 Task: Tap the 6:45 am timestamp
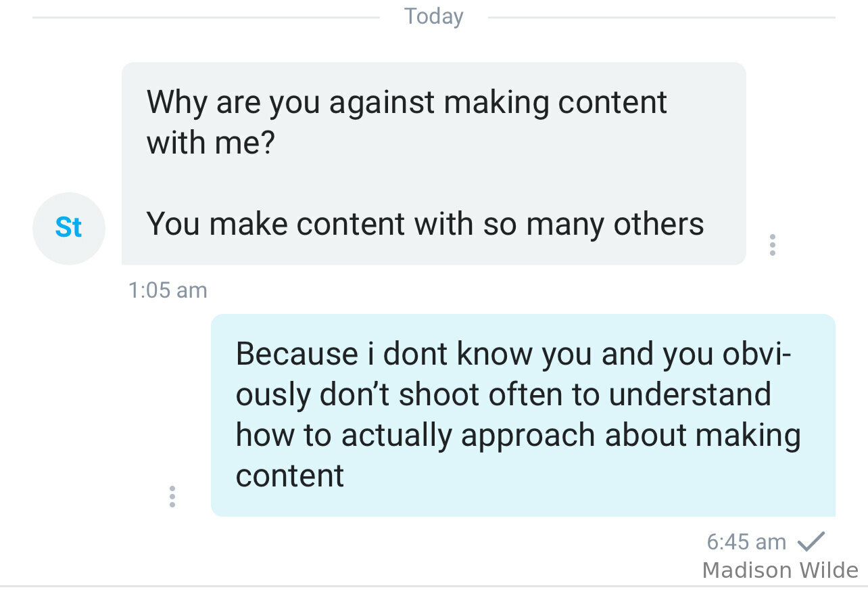coord(746,541)
